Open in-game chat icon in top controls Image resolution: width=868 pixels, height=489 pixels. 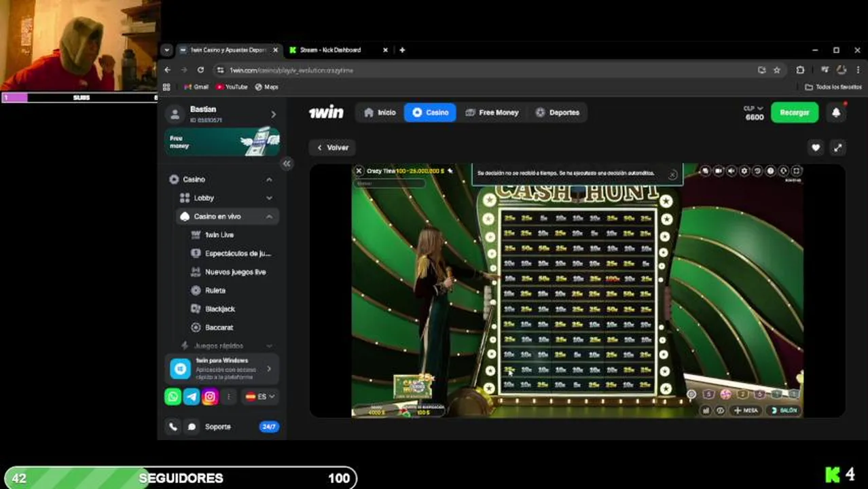point(706,171)
